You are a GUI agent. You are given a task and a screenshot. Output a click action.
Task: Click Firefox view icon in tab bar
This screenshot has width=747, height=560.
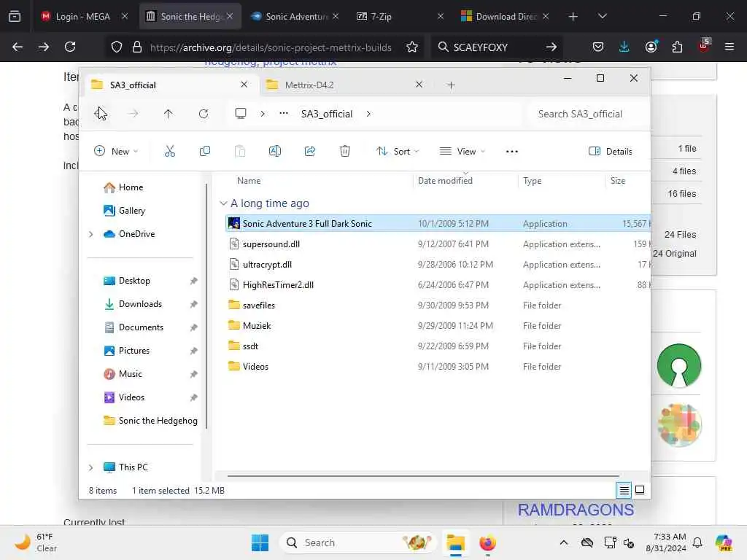(15, 16)
